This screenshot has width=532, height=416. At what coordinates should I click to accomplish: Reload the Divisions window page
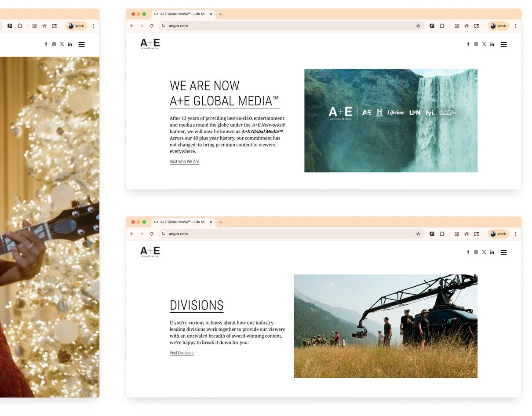152,234
